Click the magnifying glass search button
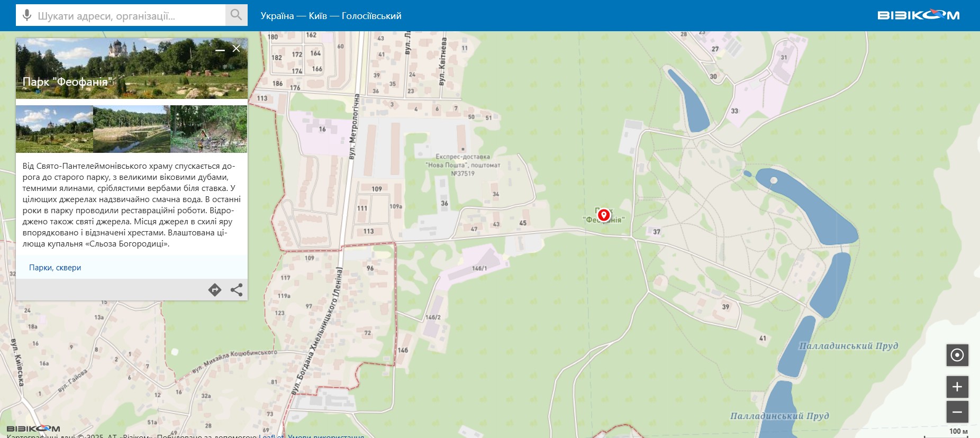980x438 pixels. tap(236, 15)
